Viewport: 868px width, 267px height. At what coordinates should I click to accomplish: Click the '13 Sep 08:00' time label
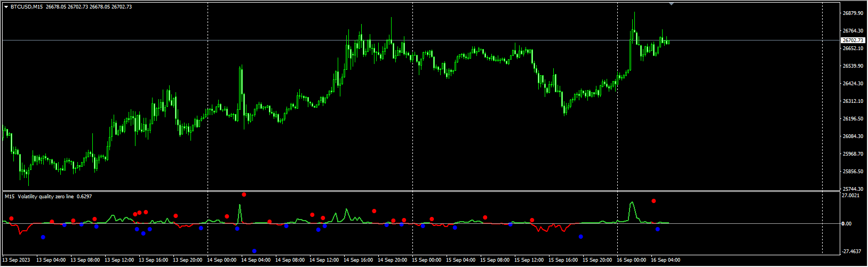click(x=85, y=260)
